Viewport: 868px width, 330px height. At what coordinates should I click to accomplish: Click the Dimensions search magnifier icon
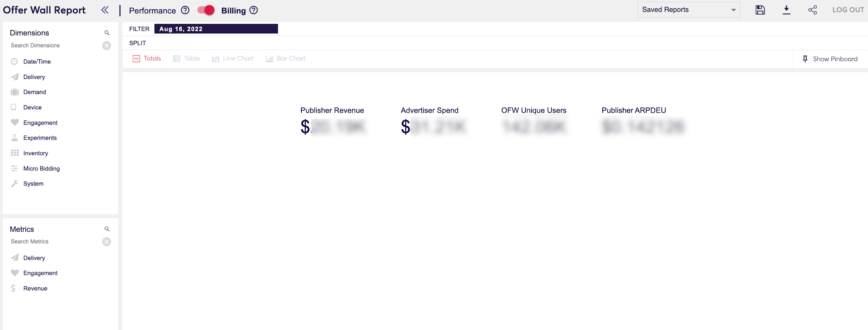tap(107, 33)
